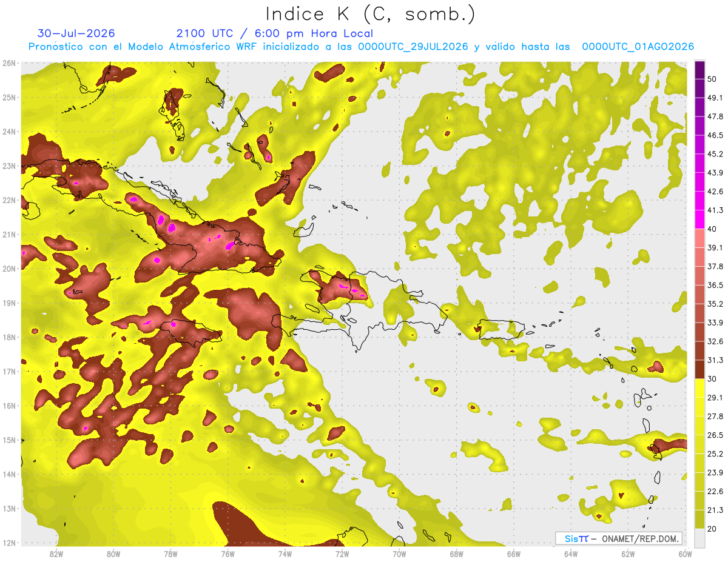Click the longitude label "70W"
Image resolution: width=728 pixels, height=562 pixels.
[x=399, y=554]
